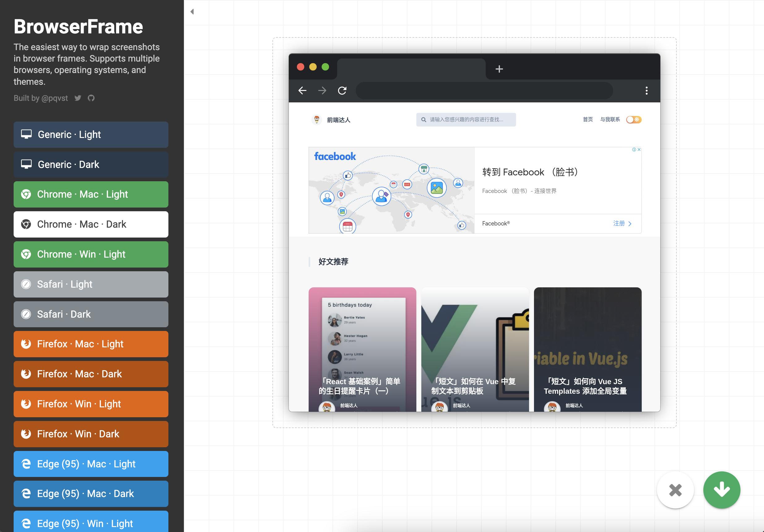Click the Twitter bird icon

78,98
